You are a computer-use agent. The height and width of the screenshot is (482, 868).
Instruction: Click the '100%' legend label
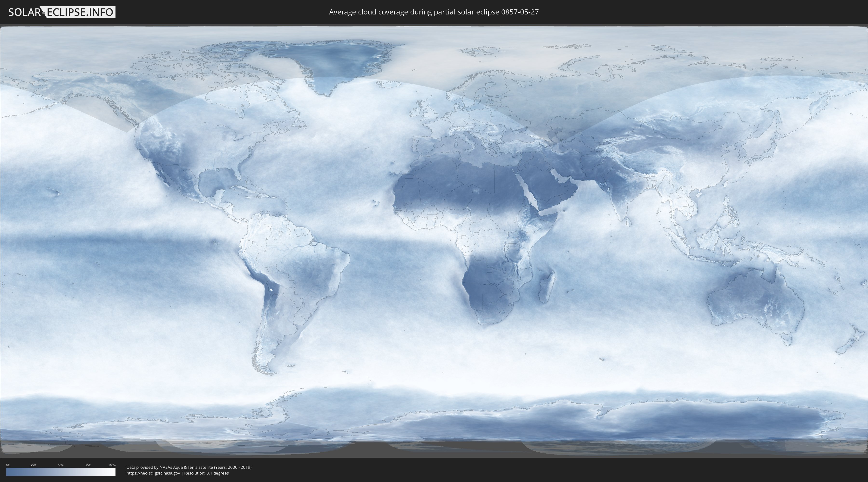[x=112, y=465]
